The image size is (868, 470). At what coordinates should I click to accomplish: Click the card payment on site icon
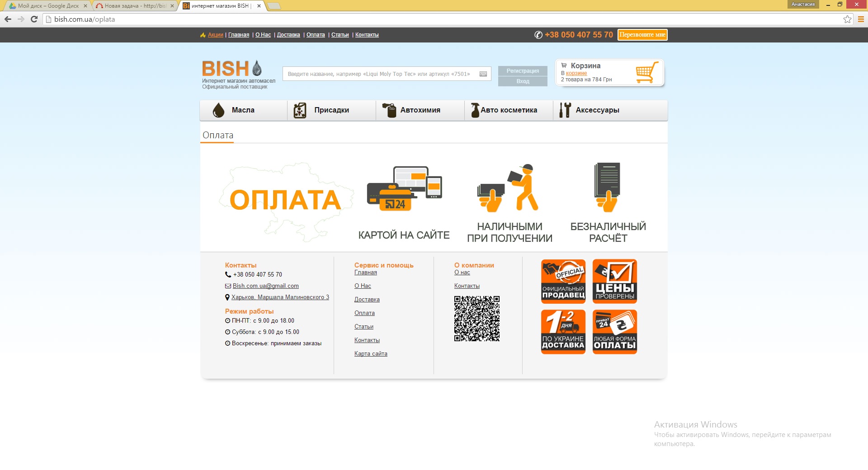tap(404, 189)
